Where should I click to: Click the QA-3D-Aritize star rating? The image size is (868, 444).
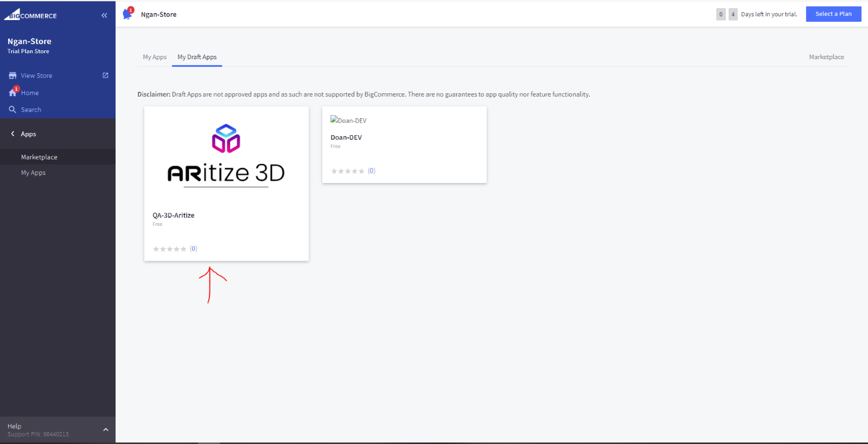(x=169, y=249)
